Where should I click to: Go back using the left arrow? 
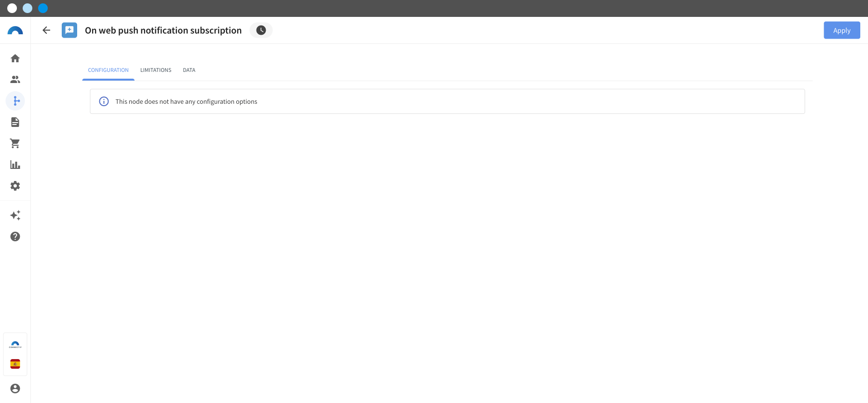coord(46,30)
